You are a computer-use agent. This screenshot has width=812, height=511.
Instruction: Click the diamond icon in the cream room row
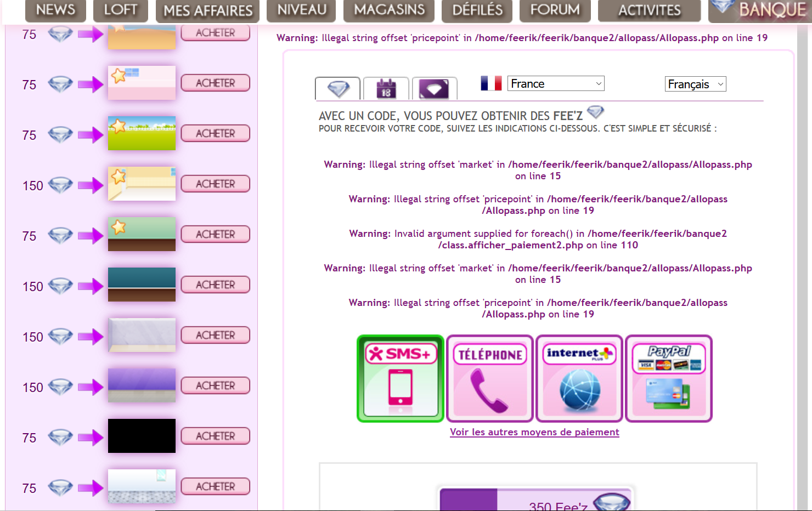pyautogui.click(x=60, y=185)
